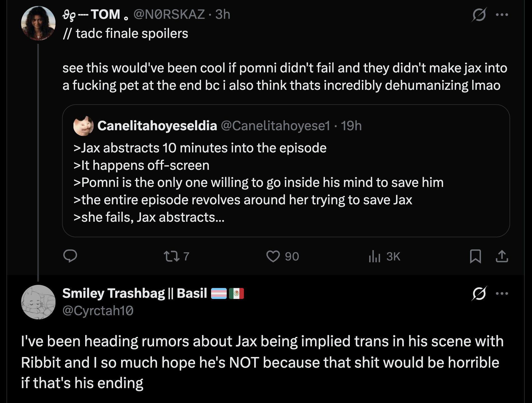The height and width of the screenshot is (403, 532).
Task: Click Grok icon on Smiley Trashbag's tweet
Action: pyautogui.click(x=479, y=293)
